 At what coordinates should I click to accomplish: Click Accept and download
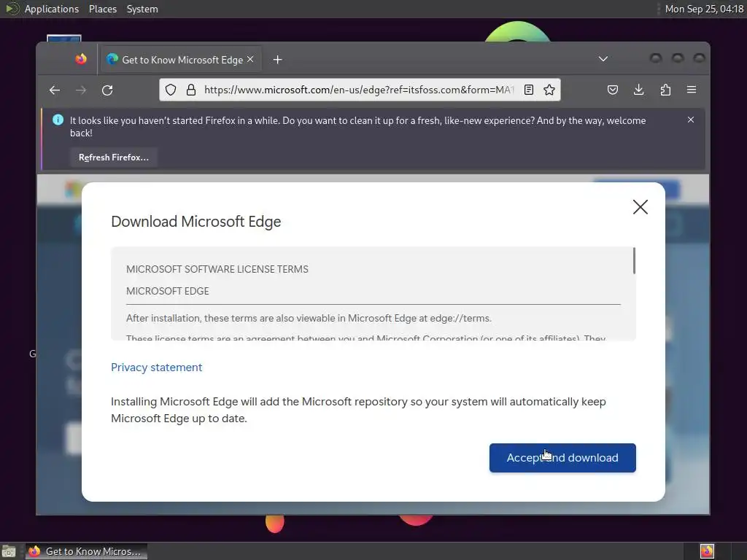tap(562, 458)
